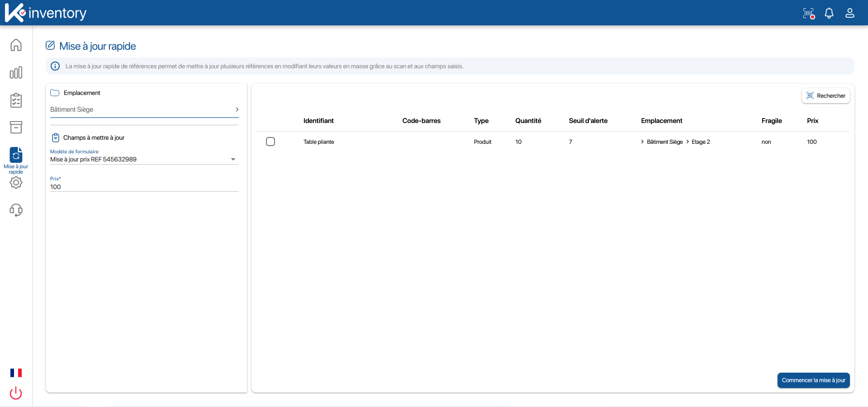Click the Commencer la mise à jour button
Image resolution: width=868 pixels, height=407 pixels.
[813, 380]
